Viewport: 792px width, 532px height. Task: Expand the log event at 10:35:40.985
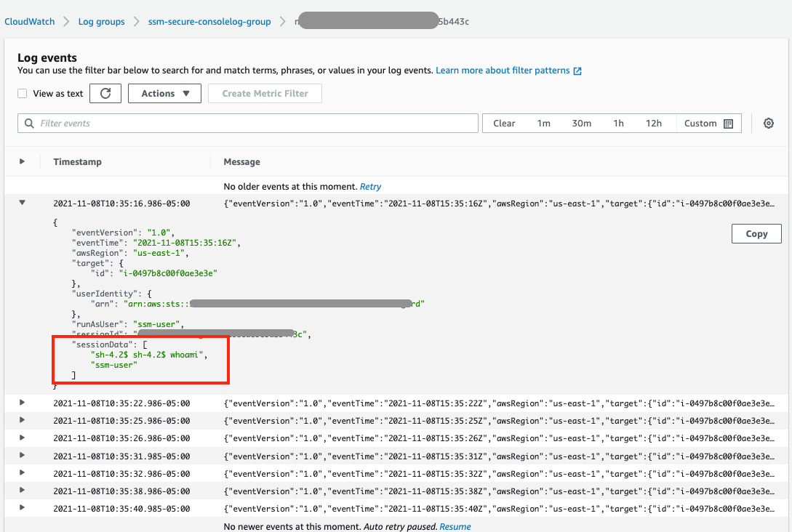22,508
